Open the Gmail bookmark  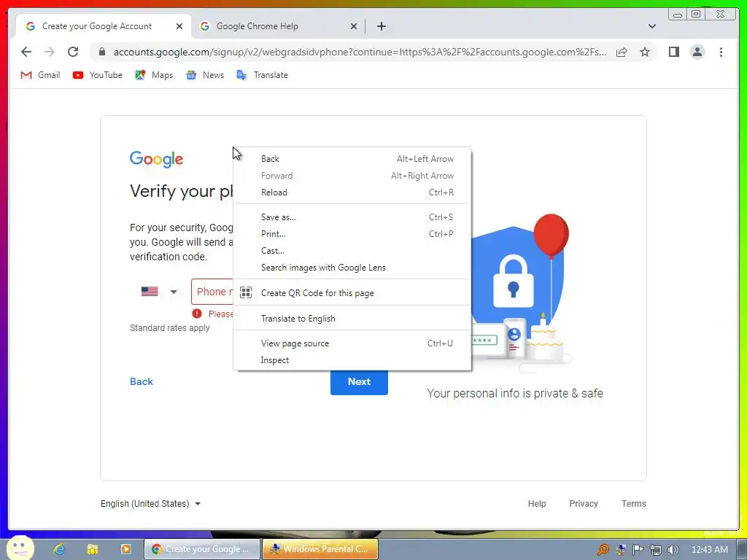pyautogui.click(x=41, y=75)
